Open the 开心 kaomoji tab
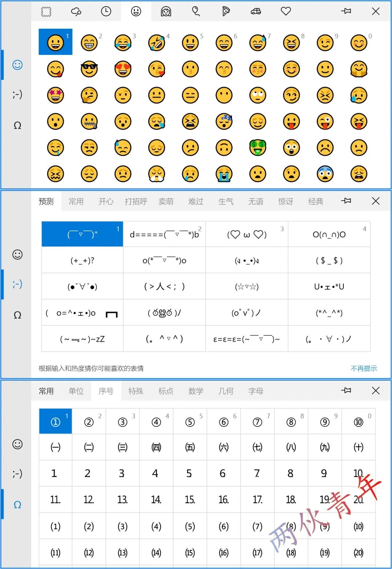Image resolution: width=392 pixels, height=569 pixels. tap(106, 201)
